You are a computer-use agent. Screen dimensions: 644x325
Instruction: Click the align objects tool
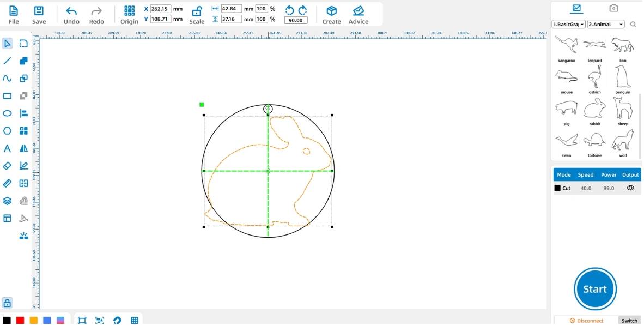(x=24, y=113)
